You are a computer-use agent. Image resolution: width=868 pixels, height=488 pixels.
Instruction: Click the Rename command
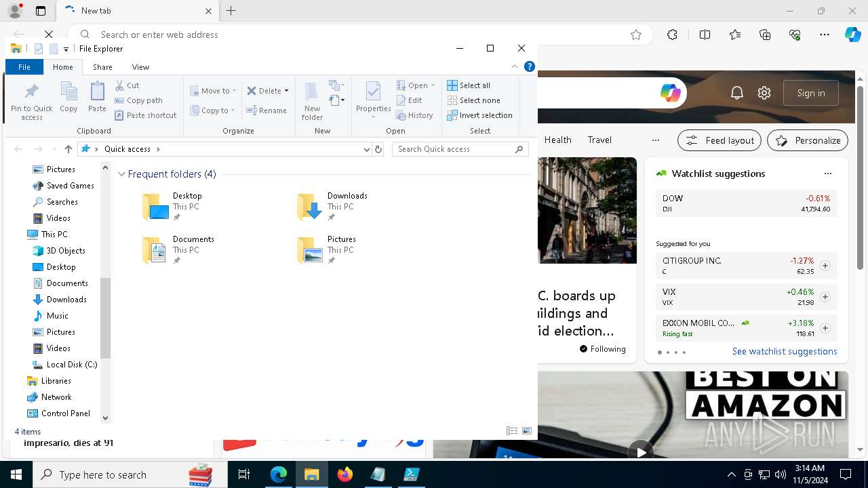267,110
